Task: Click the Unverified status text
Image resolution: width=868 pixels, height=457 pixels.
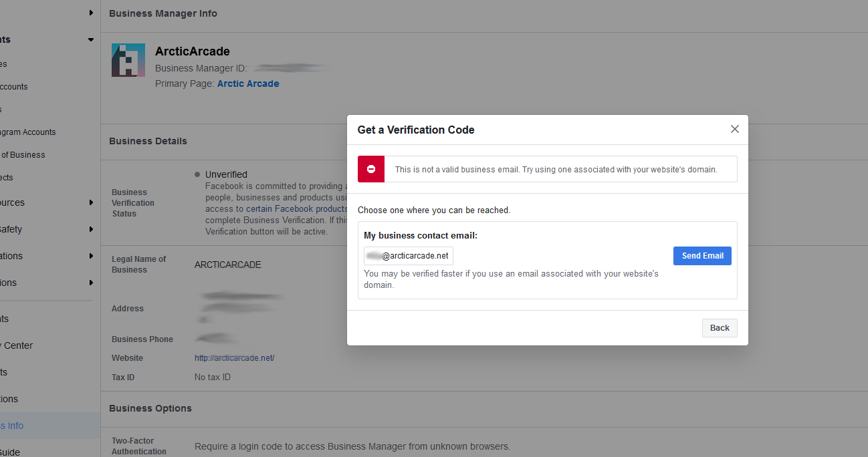Action: (x=226, y=174)
